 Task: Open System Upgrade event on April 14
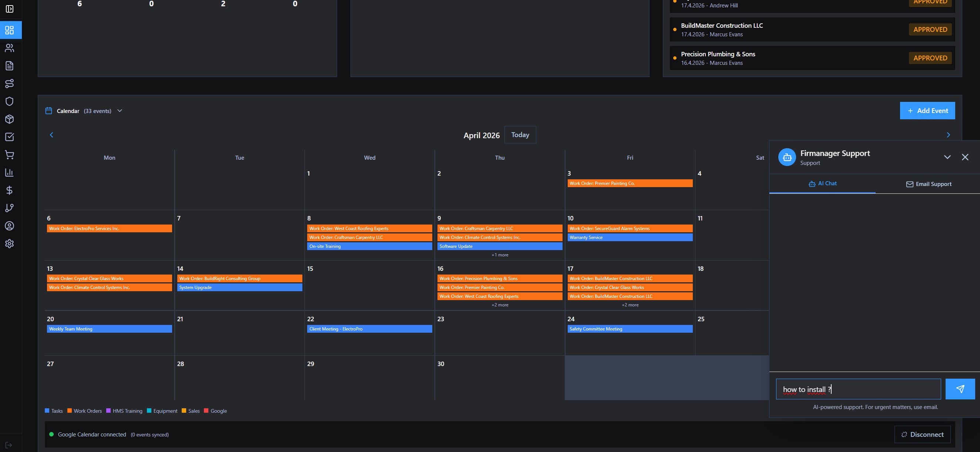tap(240, 288)
